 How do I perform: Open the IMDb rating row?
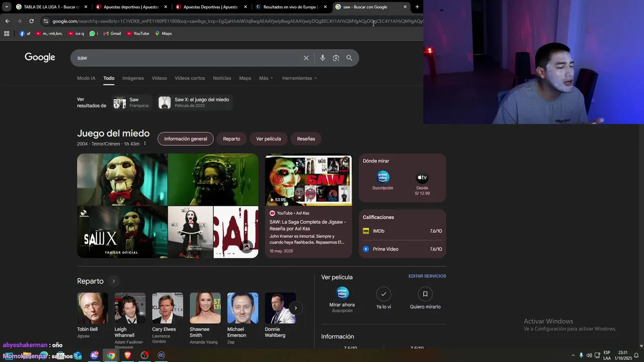(x=403, y=231)
